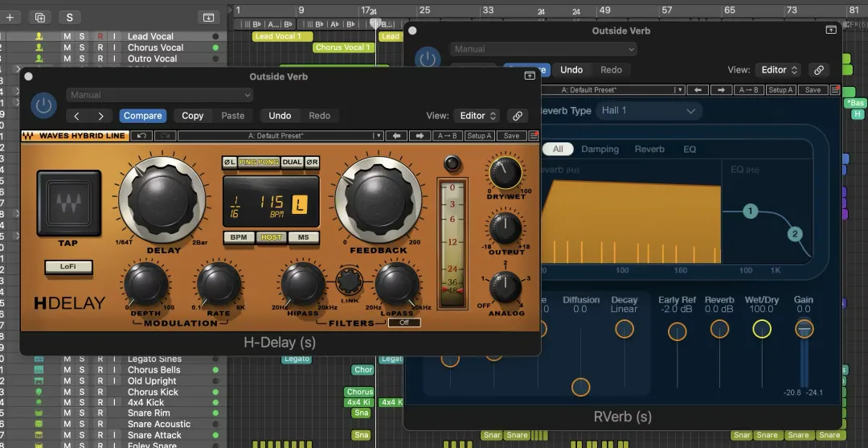Load next preset arrow in RVerb Waves toolbar
Screen dimensions: 868x448
tap(721, 90)
